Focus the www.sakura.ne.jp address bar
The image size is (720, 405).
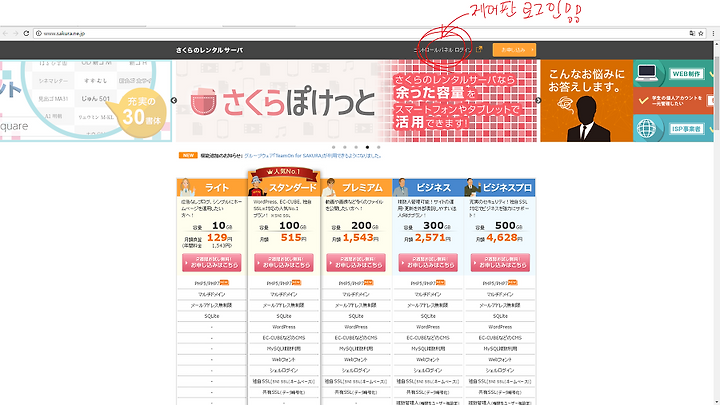[x=363, y=34]
